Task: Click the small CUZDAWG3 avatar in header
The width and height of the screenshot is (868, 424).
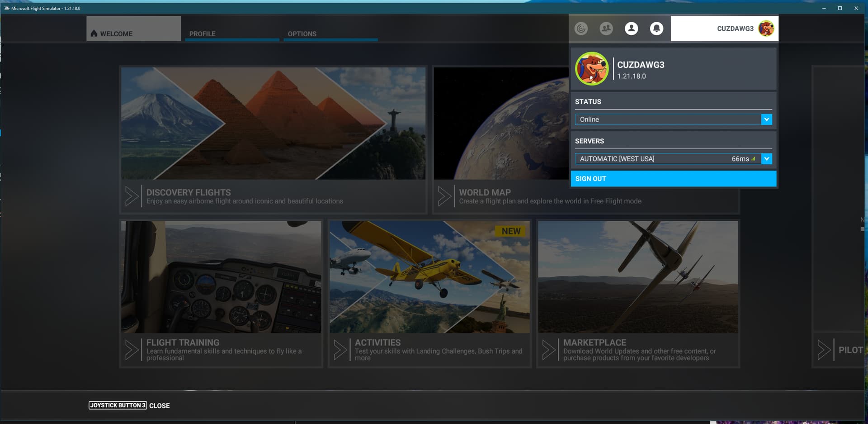Action: [x=766, y=29]
